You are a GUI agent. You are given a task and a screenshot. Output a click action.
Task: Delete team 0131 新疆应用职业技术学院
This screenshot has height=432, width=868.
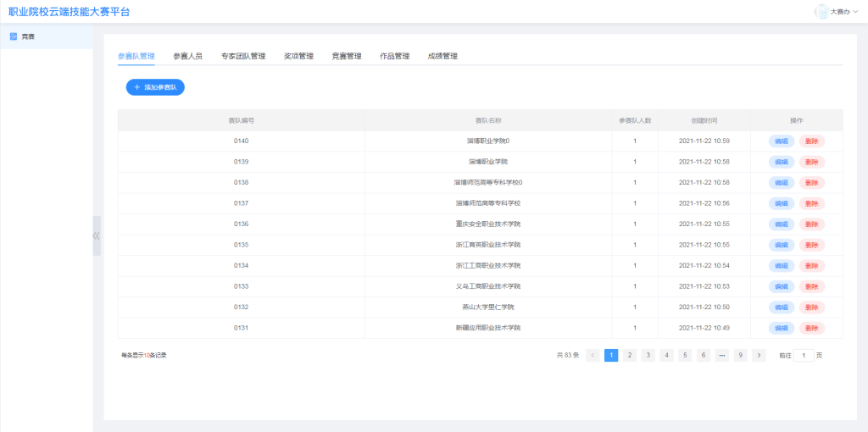811,328
